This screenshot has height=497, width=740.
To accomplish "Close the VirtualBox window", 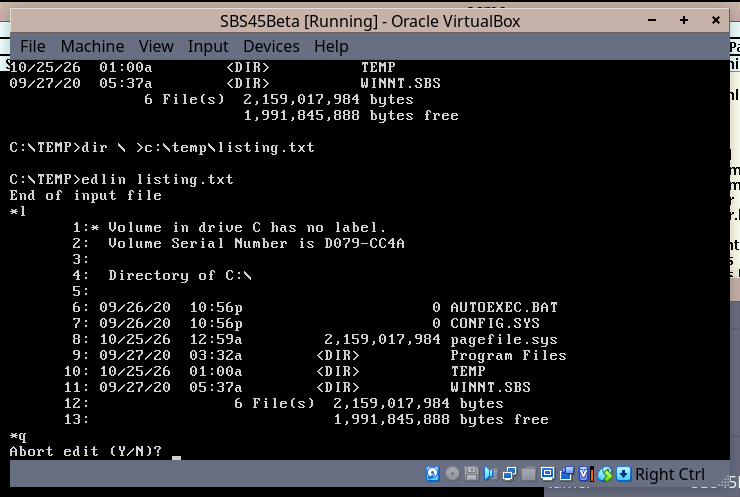I will (715, 20).
